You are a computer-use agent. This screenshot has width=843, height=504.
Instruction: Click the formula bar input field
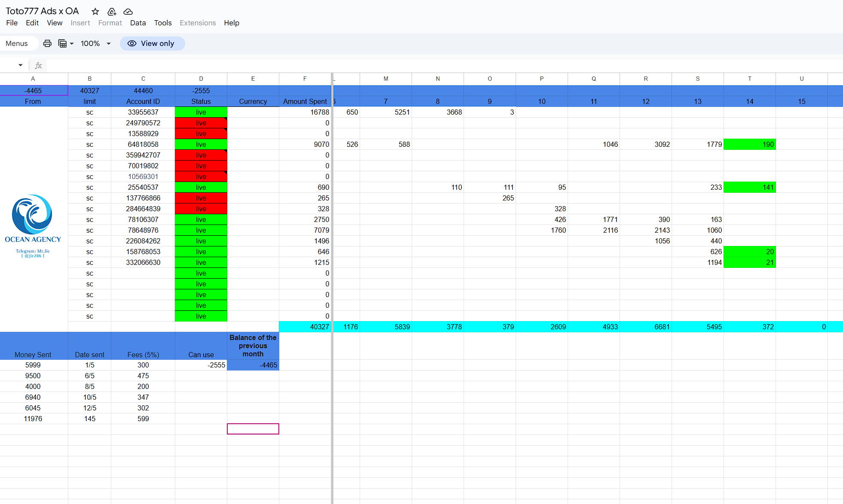(x=430, y=65)
